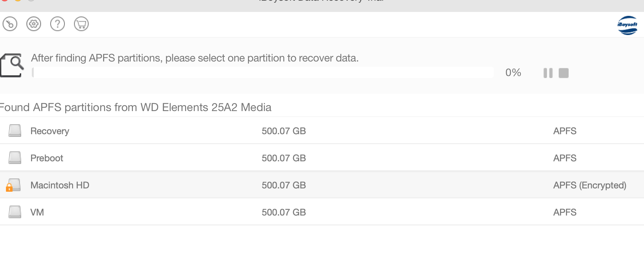Pause the partition scan
Screen dimensions: 644x277
click(548, 73)
